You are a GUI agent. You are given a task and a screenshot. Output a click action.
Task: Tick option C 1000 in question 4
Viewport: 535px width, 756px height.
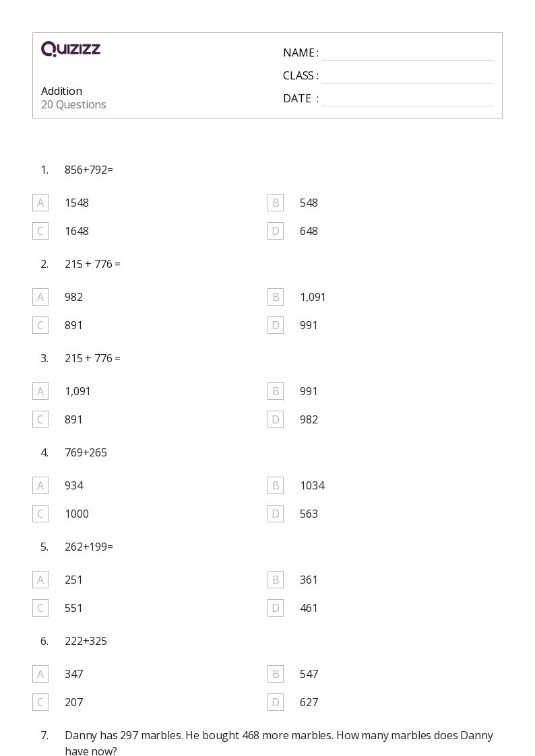click(x=40, y=514)
